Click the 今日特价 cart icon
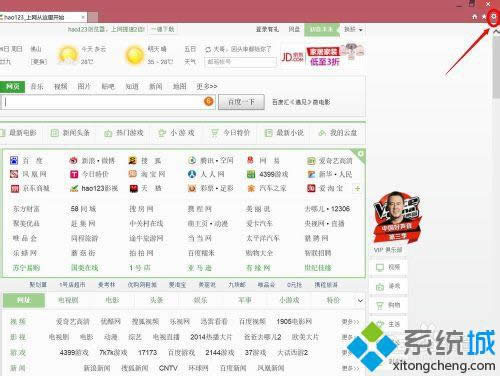Screen dimensions: 500x376 point(214,133)
